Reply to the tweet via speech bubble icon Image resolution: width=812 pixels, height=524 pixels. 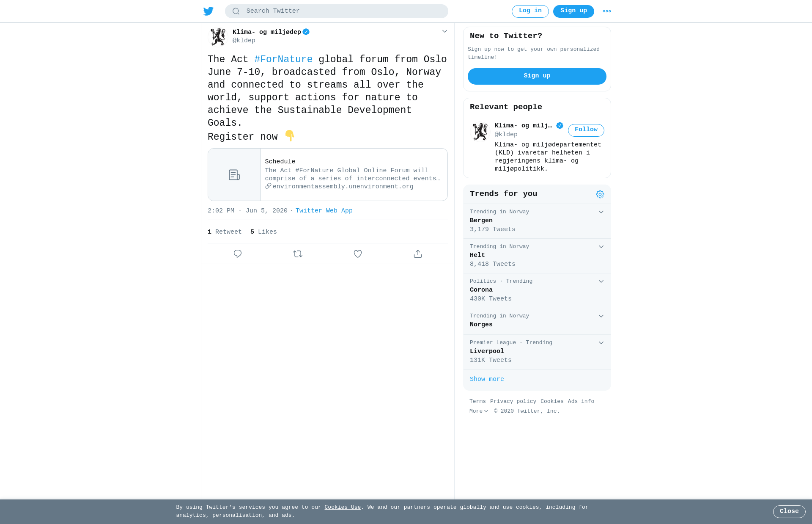tap(238, 254)
